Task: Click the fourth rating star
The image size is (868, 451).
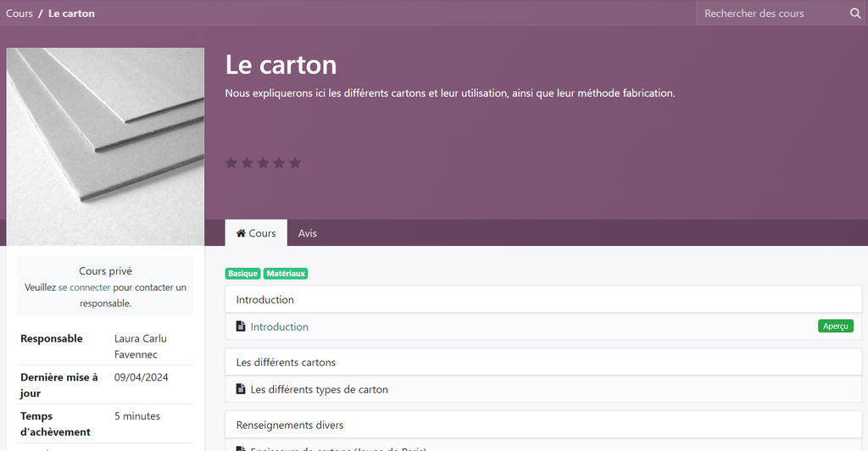Action: point(279,163)
